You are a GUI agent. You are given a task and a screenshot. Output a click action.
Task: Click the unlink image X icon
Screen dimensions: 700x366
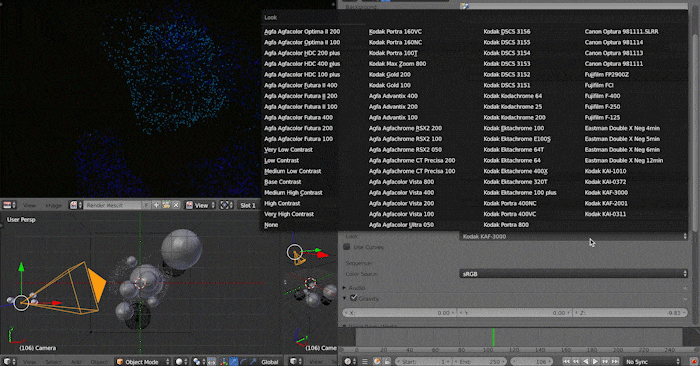click(176, 205)
